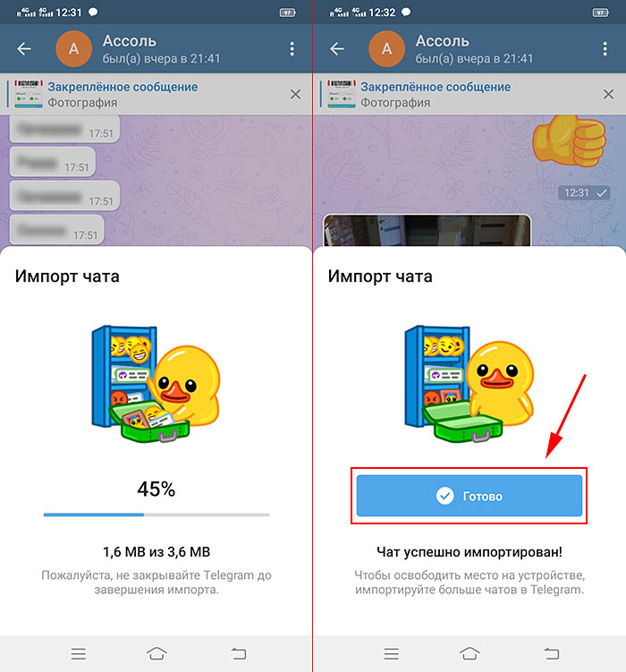
Task: Open three-dot menu in right screen header
Action: [605, 49]
